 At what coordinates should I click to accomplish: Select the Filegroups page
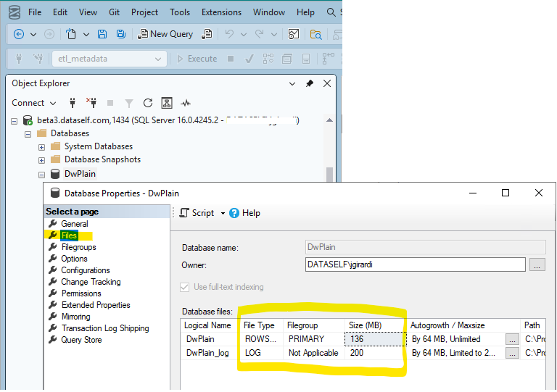click(x=78, y=247)
